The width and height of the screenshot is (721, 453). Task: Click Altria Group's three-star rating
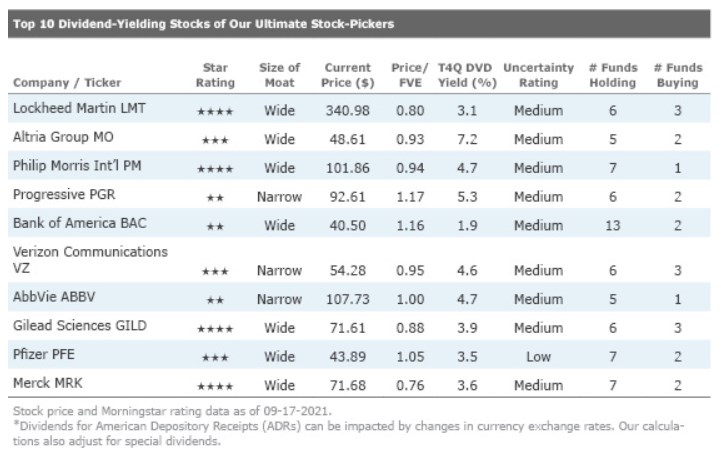[215, 141]
